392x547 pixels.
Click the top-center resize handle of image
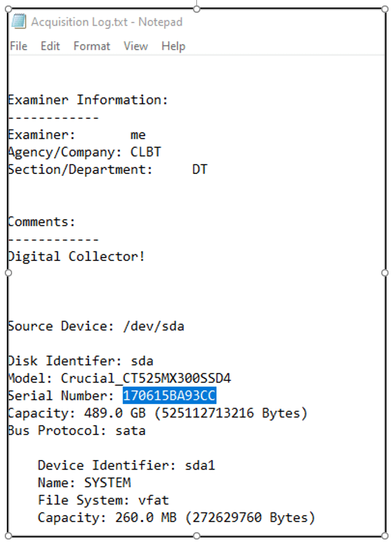[x=196, y=9]
